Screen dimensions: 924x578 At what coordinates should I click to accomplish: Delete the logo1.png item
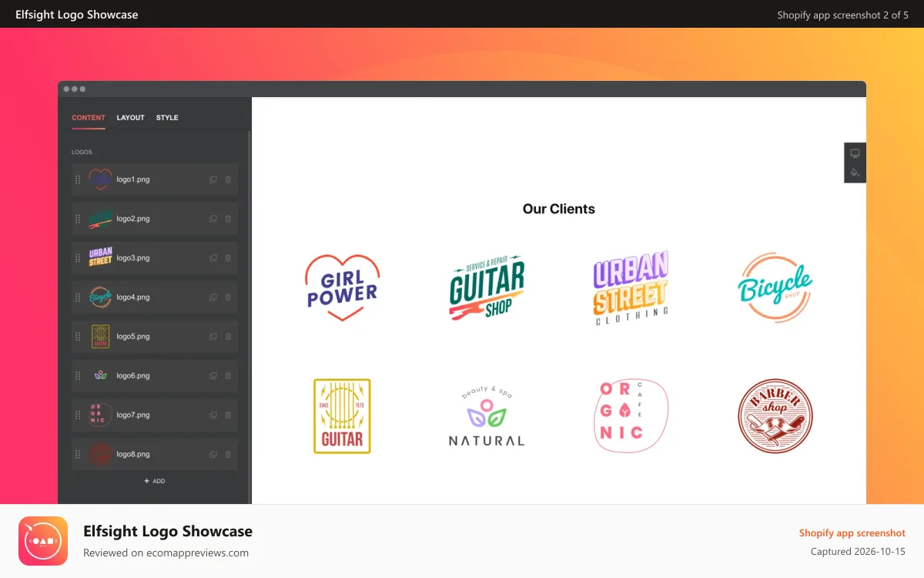click(228, 180)
